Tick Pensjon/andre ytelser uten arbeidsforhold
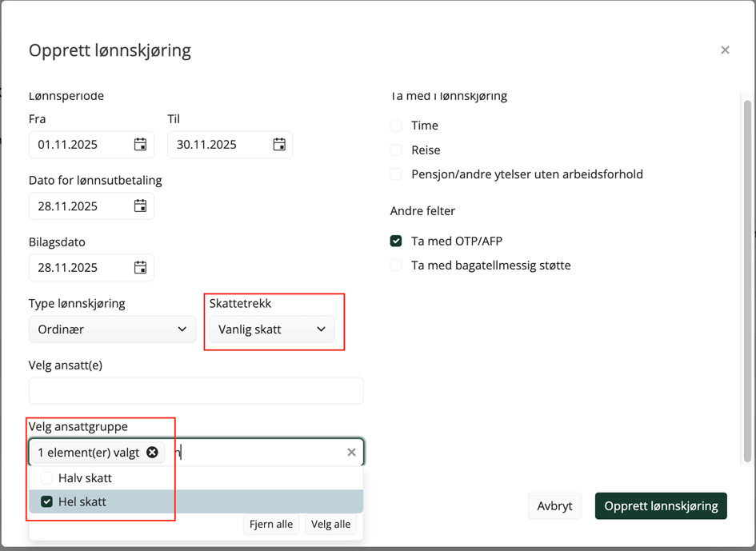Image resolution: width=756 pixels, height=551 pixels. [396, 174]
